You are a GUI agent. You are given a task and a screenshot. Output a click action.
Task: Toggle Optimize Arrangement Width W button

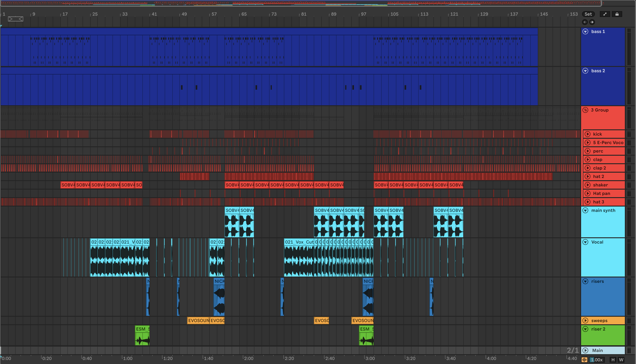coord(621,360)
